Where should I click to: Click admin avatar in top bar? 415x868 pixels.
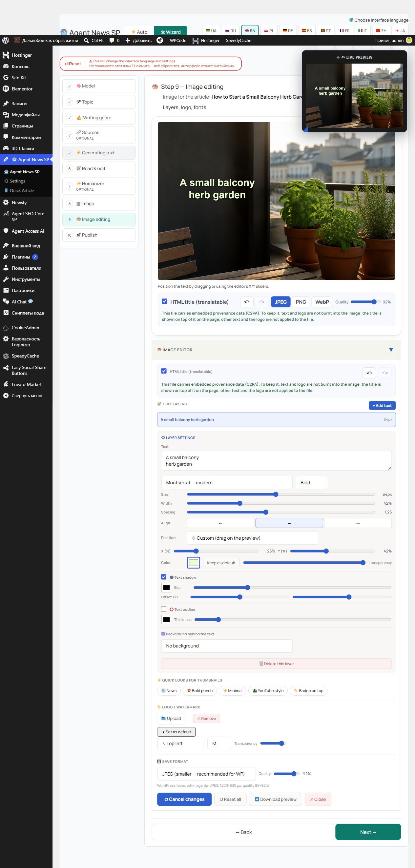(x=409, y=40)
